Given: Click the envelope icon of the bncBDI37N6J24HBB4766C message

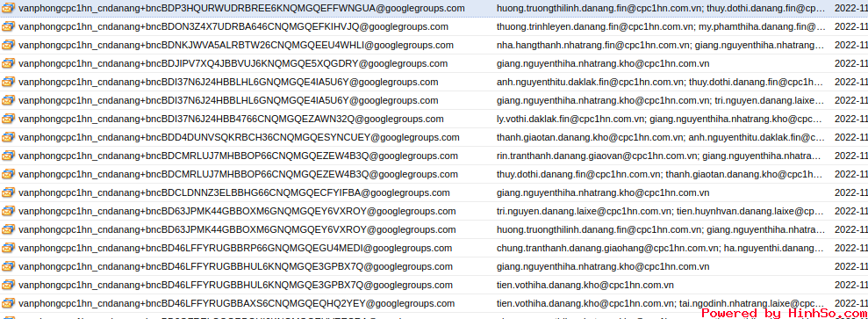Looking at the screenshot, I should pyautogui.click(x=8, y=119).
